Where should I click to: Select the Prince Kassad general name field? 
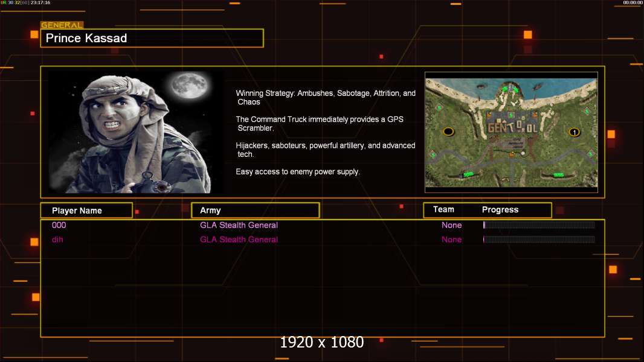(152, 38)
